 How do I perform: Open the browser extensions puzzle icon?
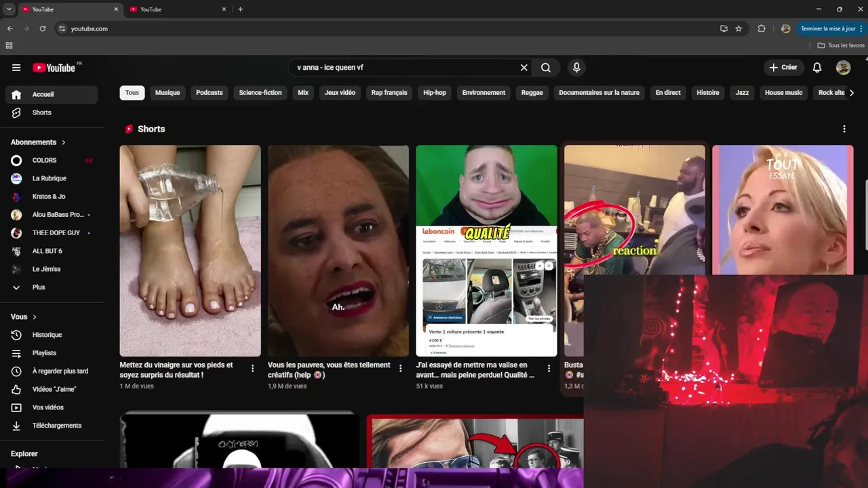pyautogui.click(x=762, y=28)
